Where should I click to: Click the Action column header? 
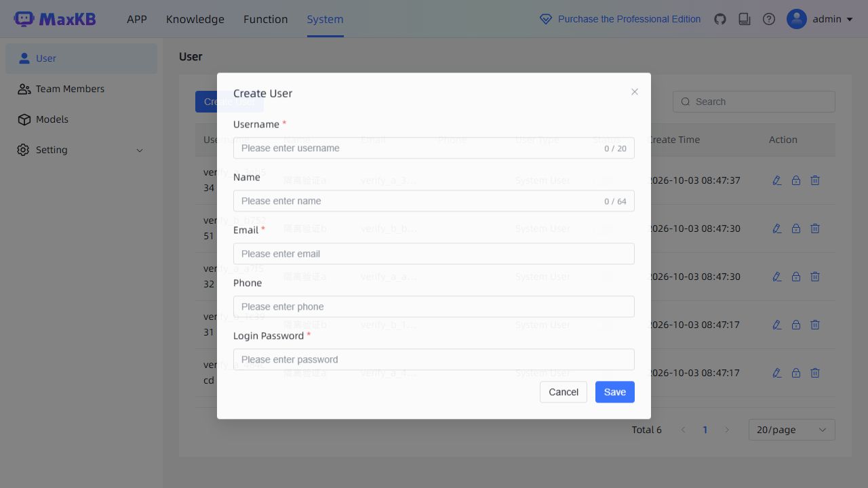tap(783, 140)
